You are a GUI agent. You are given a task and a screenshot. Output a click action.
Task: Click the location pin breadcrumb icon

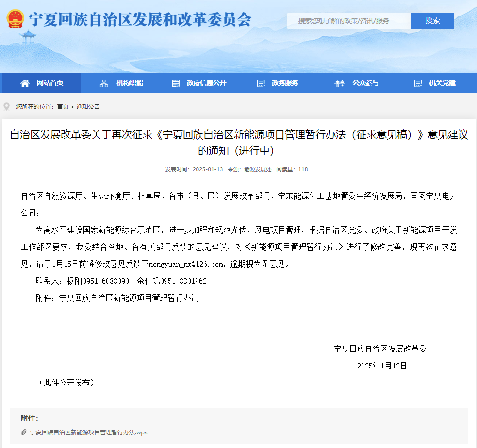6,107
